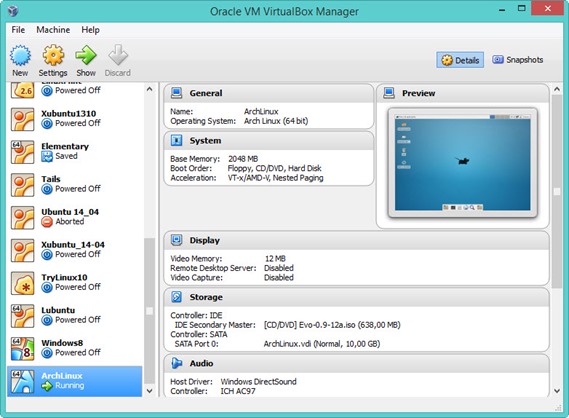Image resolution: width=569 pixels, height=418 pixels.
Task: Collapse the Preview section header
Action: click(x=463, y=93)
